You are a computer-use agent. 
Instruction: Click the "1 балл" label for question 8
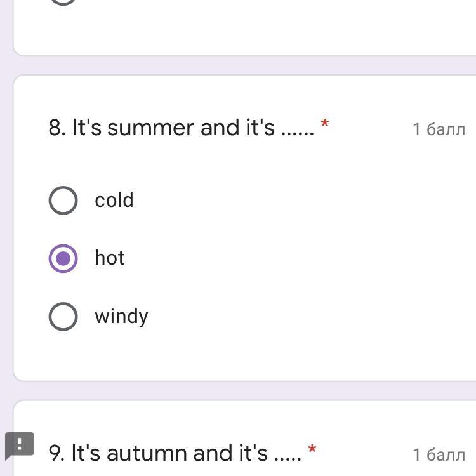click(x=439, y=129)
